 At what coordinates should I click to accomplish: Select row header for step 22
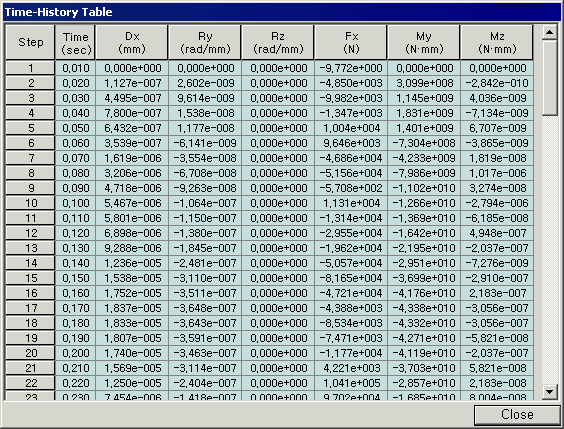pos(30,383)
